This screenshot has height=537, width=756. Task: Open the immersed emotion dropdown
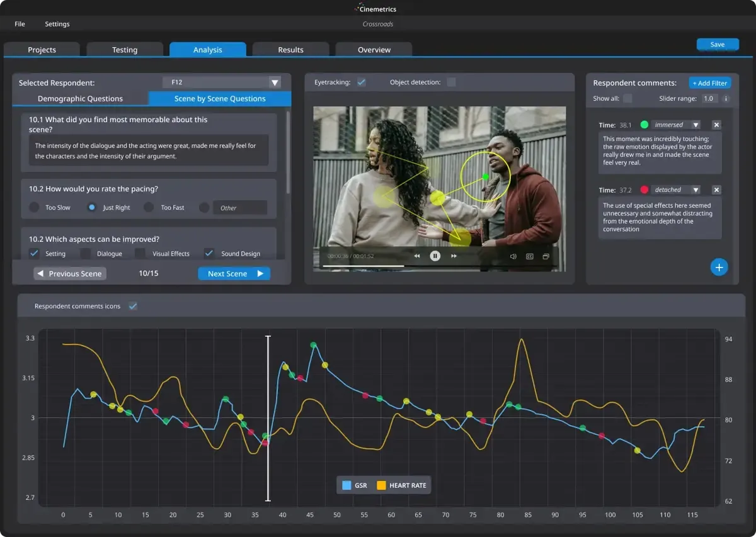click(x=696, y=125)
